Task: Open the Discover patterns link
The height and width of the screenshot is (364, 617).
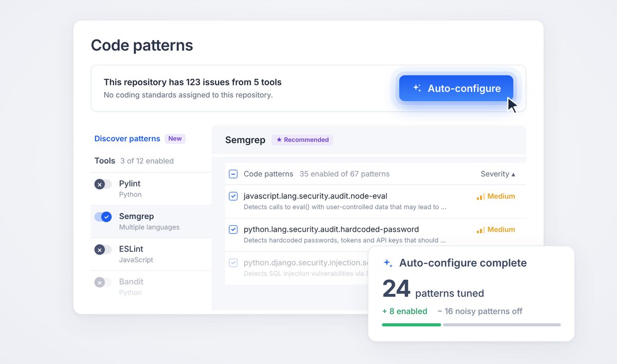Action: pos(128,138)
